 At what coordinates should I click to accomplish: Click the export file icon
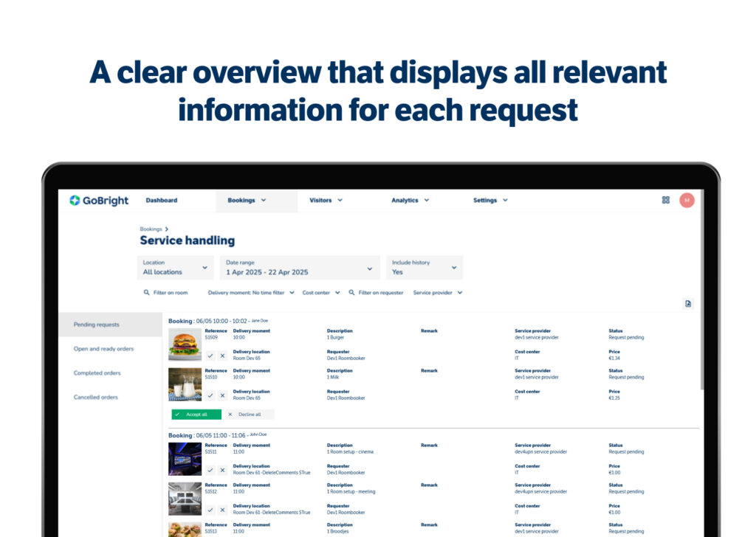tap(688, 303)
